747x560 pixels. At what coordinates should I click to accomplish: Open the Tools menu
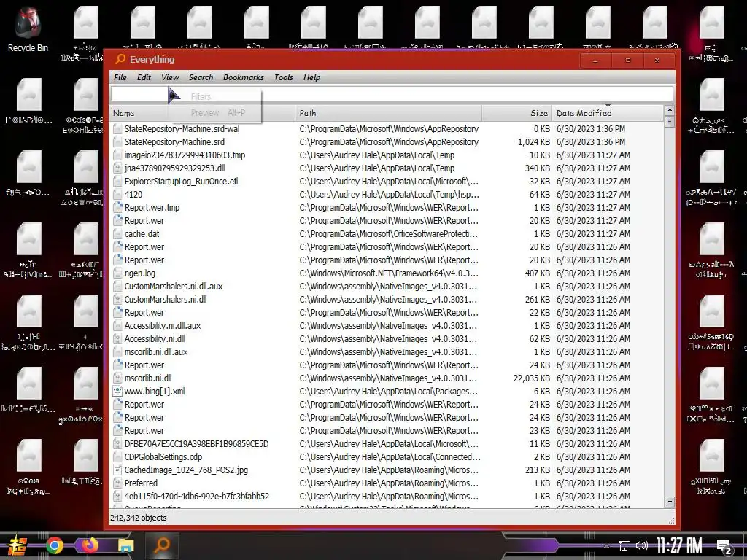[x=284, y=77]
